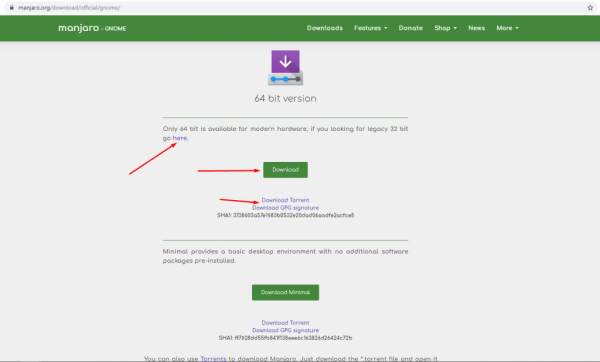This screenshot has width=600, height=362.
Task: Expand the Shop dropdown menu
Action: point(445,28)
